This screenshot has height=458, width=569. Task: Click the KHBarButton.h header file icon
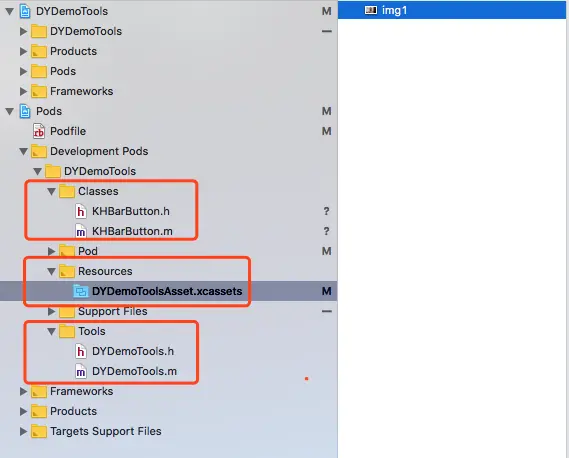coord(81,211)
